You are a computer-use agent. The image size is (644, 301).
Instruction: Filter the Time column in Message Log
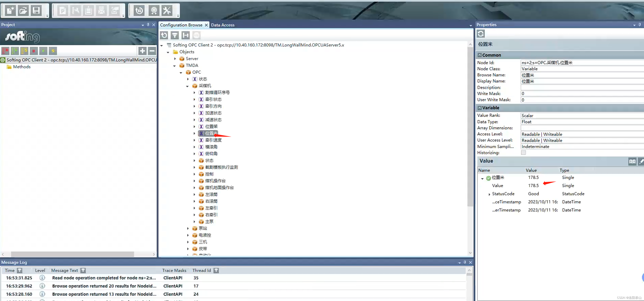coord(20,270)
